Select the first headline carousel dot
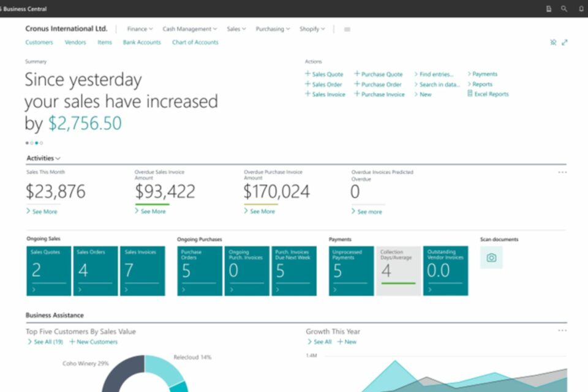The height and width of the screenshot is (392, 588). tap(27, 143)
